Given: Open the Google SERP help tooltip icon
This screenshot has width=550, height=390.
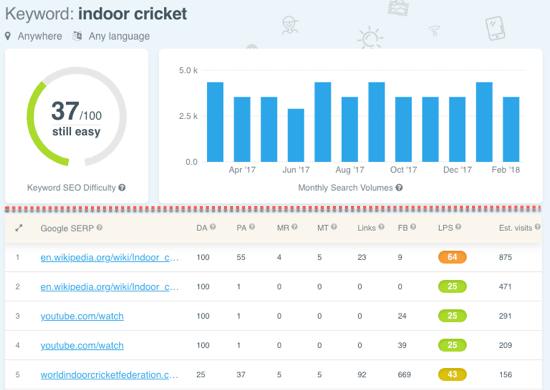Looking at the screenshot, I should click(100, 228).
